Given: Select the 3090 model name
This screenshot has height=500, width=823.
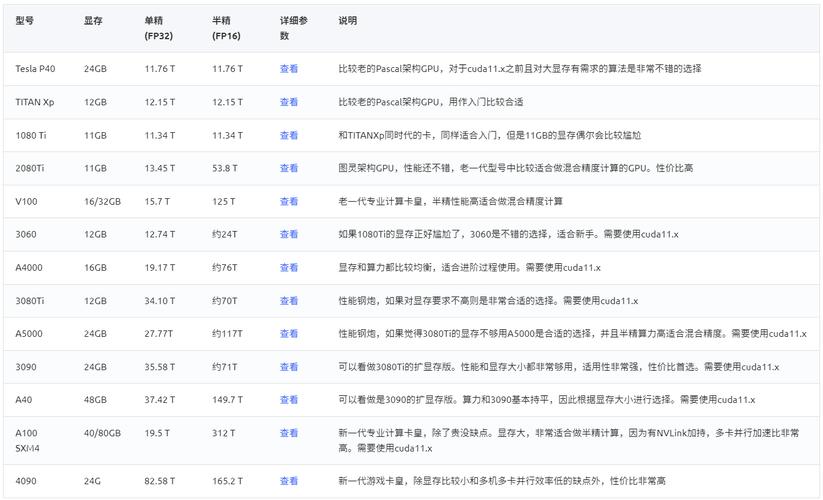Looking at the screenshot, I should (x=26, y=367).
